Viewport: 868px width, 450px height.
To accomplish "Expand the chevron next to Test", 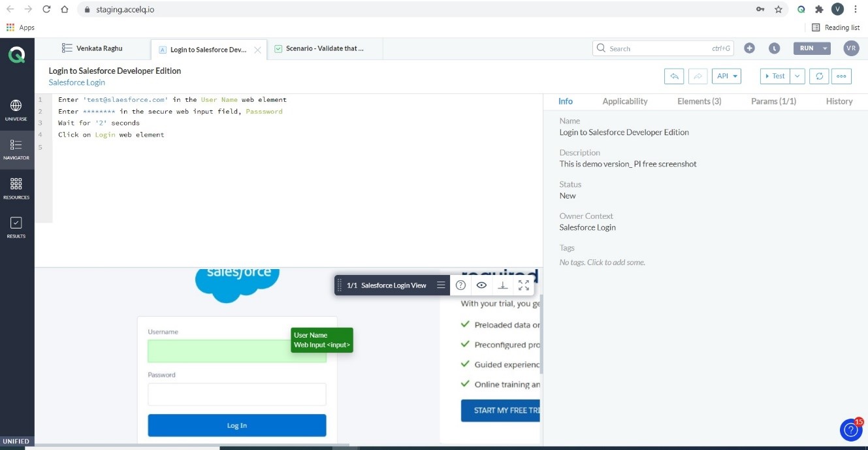I will coord(797,76).
